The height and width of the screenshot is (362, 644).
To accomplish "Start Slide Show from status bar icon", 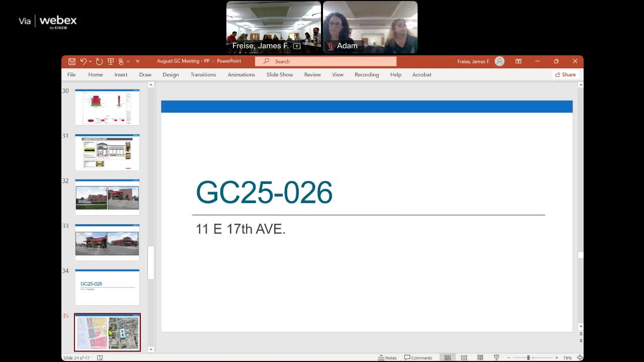I will click(497, 357).
